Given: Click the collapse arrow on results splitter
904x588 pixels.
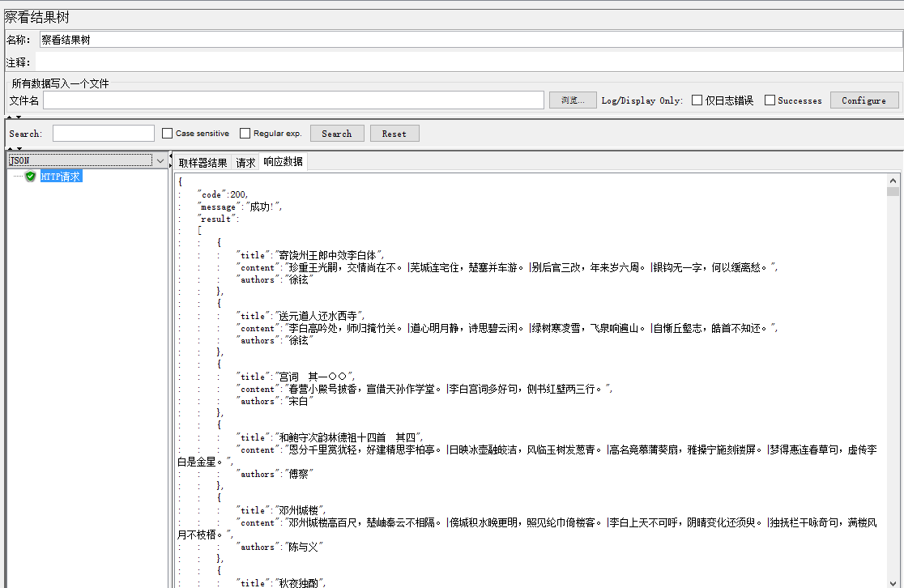Looking at the screenshot, I should (171, 157).
